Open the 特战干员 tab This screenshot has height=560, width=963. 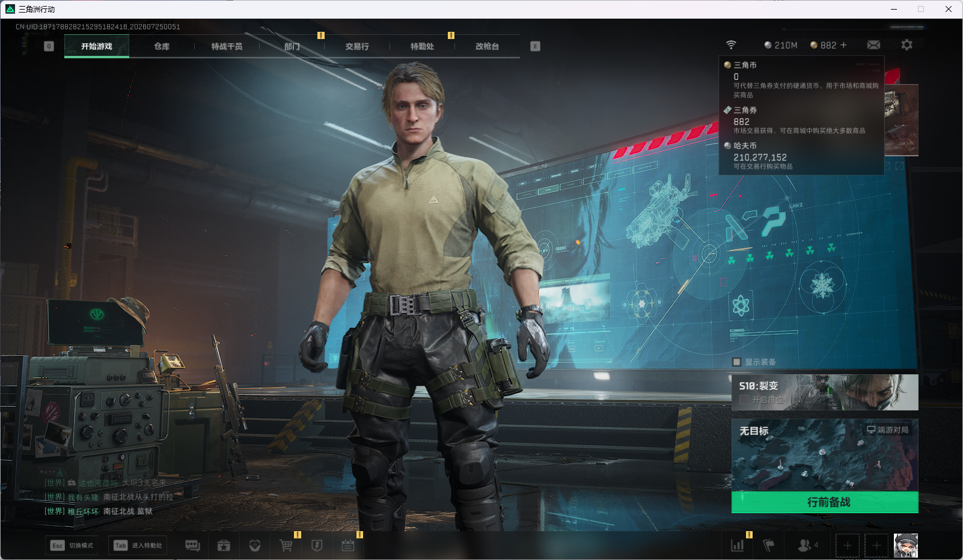pyautogui.click(x=227, y=46)
